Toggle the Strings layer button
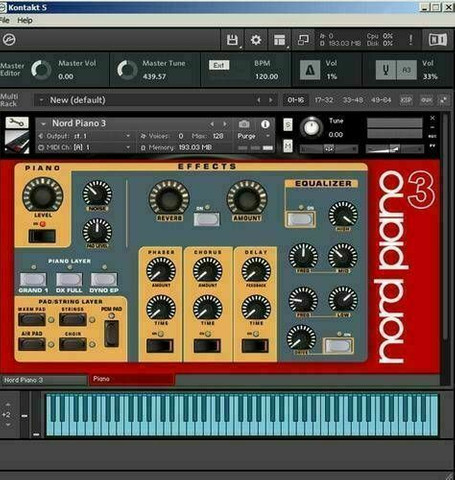Screen dimensions: 455x480 click(x=73, y=320)
